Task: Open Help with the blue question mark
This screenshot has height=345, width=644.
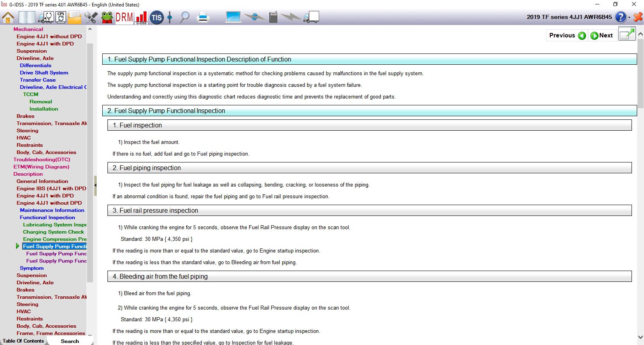Action: point(621,17)
